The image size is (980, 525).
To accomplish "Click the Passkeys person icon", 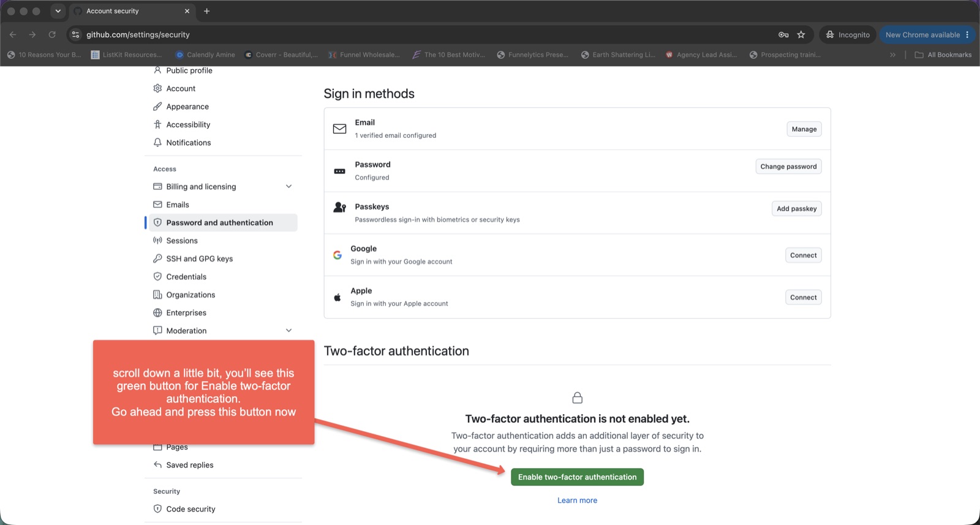I will pyautogui.click(x=339, y=207).
